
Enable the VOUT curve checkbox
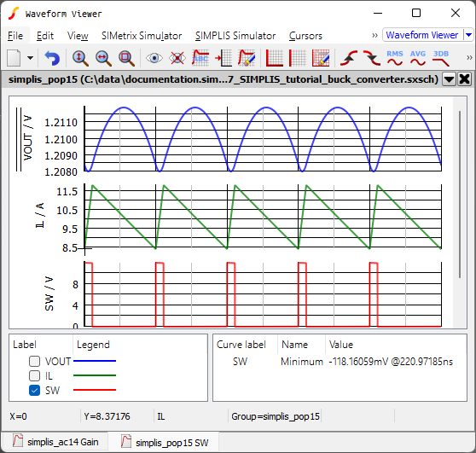pos(34,362)
